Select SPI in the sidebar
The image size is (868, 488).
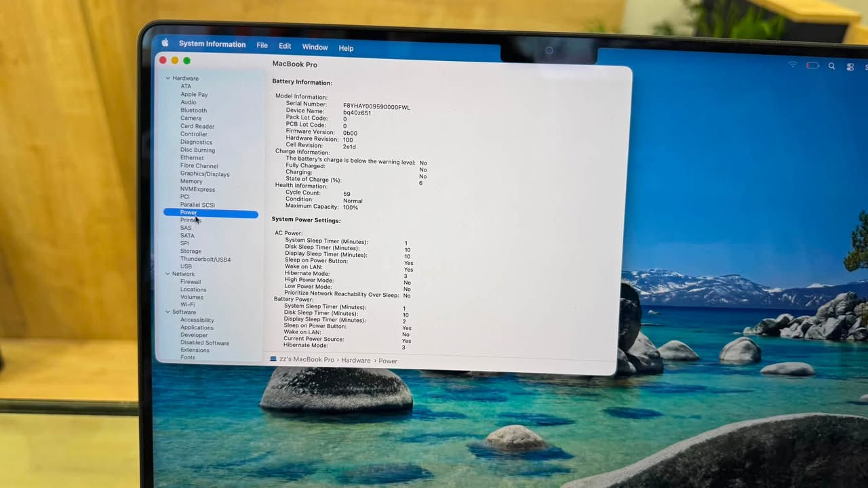click(184, 243)
